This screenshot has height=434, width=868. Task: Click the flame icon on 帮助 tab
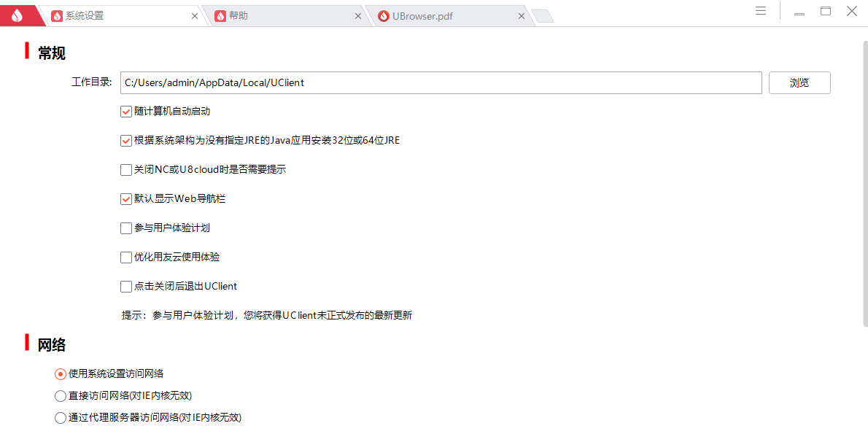coord(220,14)
